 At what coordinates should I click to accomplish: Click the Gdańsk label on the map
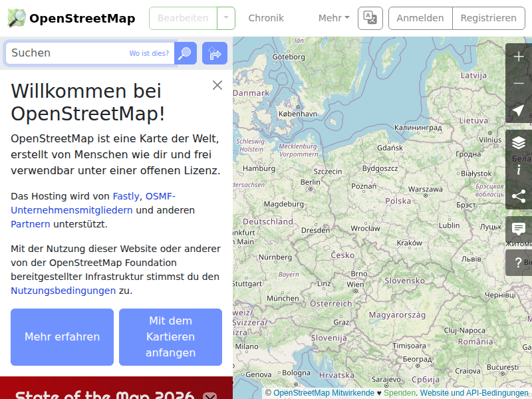click(390, 148)
